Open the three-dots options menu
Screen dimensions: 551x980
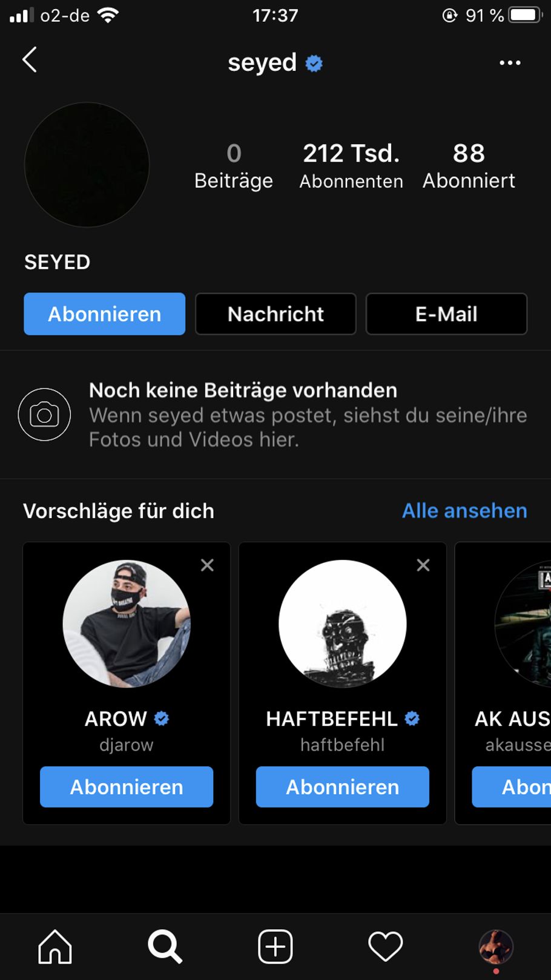point(509,63)
